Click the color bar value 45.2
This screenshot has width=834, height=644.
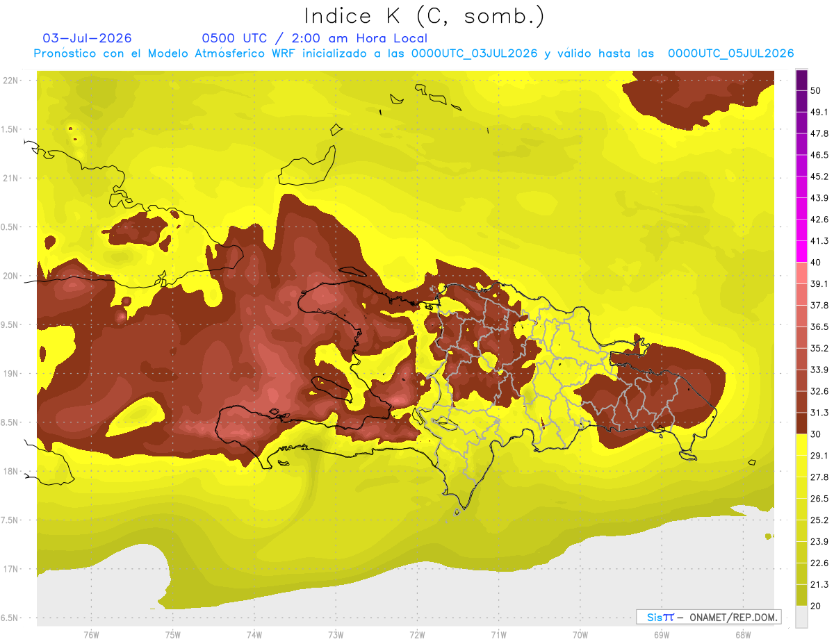tap(819, 176)
